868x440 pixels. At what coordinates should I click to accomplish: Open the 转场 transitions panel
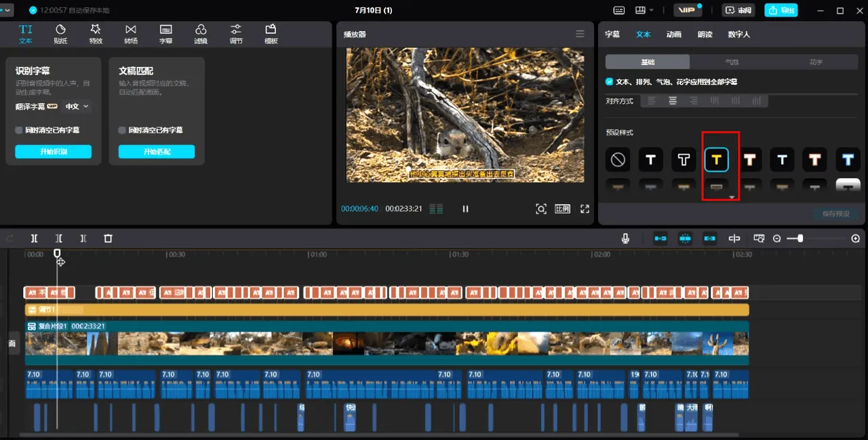point(131,33)
